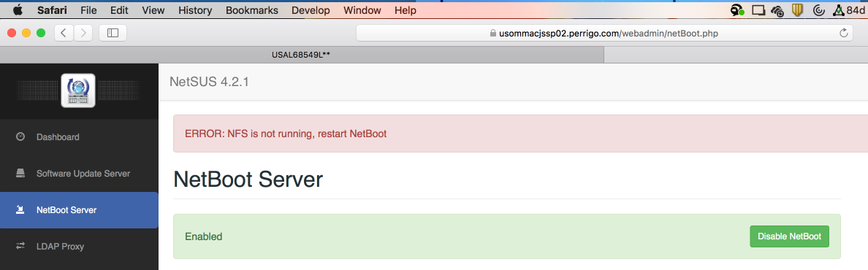Image resolution: width=868 pixels, height=270 pixels.
Task: Click the cloud sync menu bar icon
Action: (777, 10)
